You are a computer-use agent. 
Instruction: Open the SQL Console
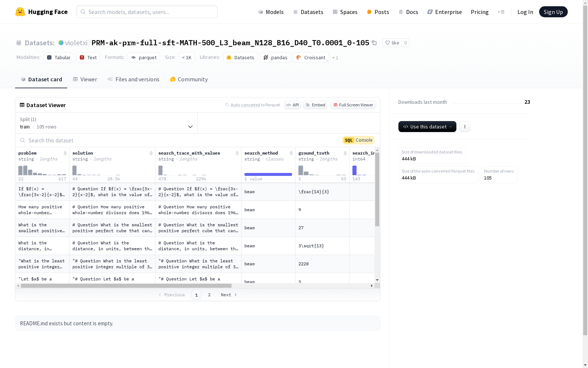tap(358, 140)
